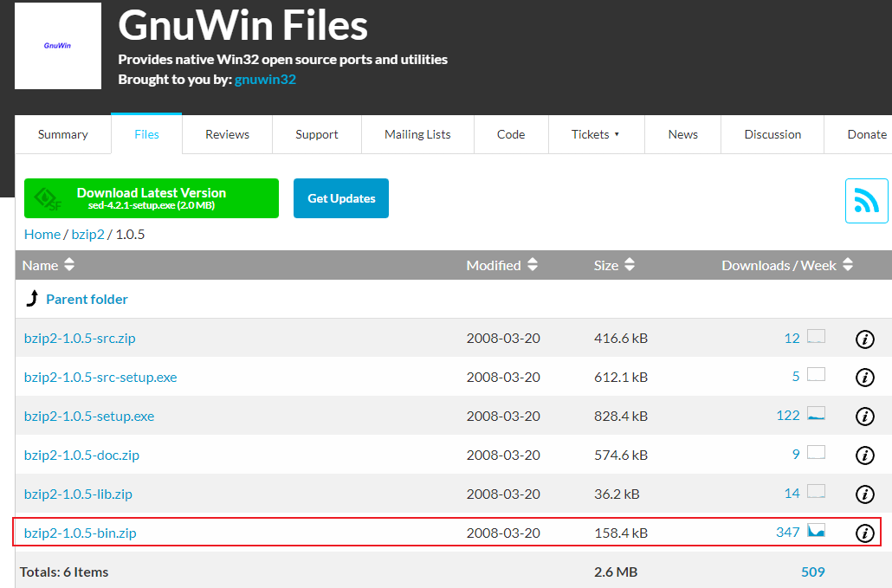892x588 pixels.
Task: Open the News tab
Action: click(682, 134)
